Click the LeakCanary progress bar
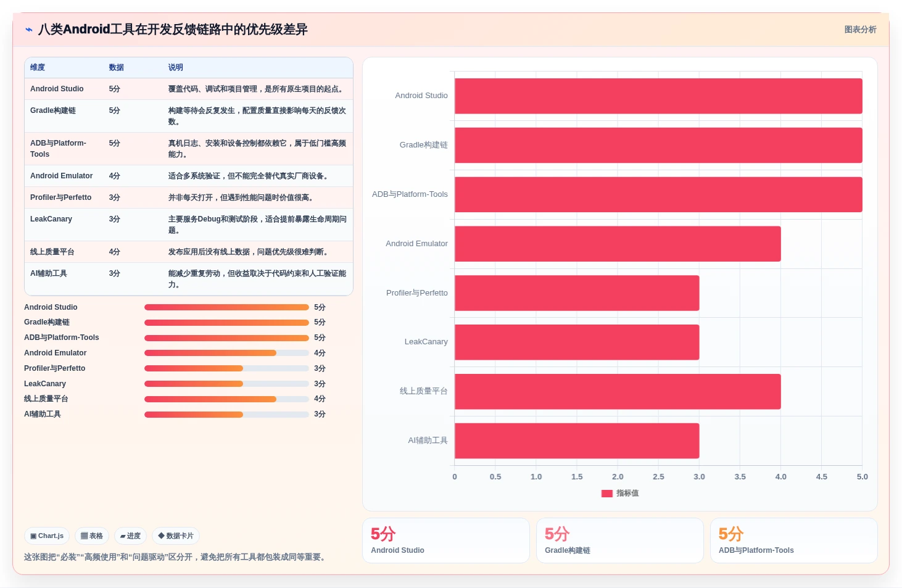Viewport: 902px width, 588px height. click(226, 384)
